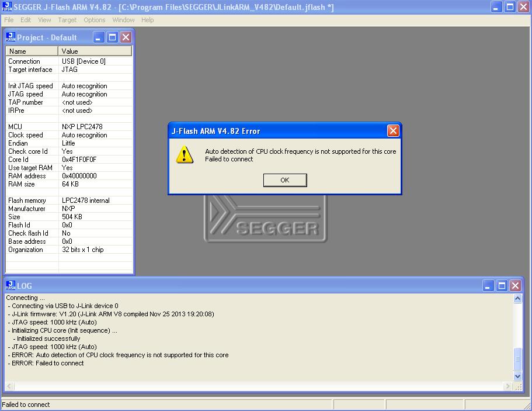Click the J-Flash icon in main title bar
Image resolution: width=532 pixels, height=411 pixels.
point(7,7)
